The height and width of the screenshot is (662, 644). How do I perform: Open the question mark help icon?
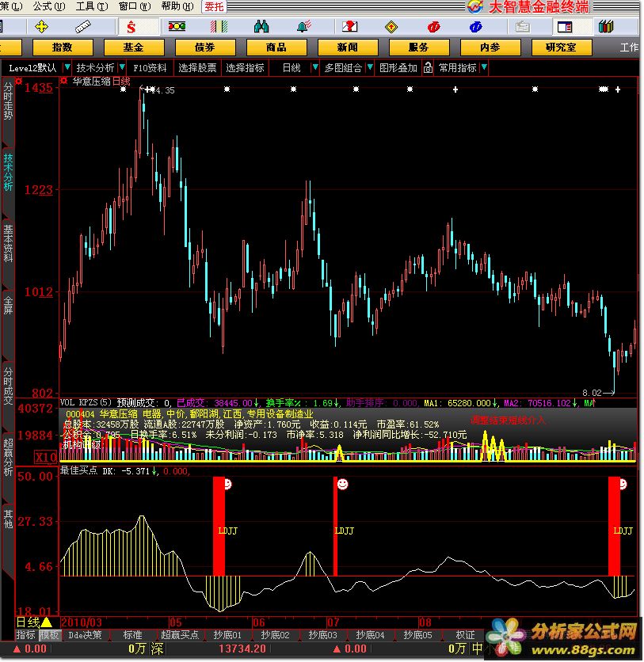point(349,27)
